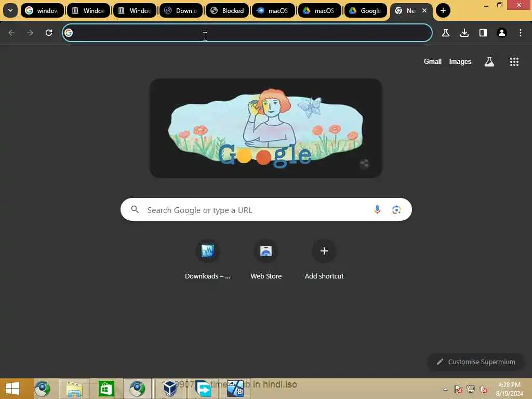532x399 pixels.
Task: Open the 'Downloads –' shortcut tile
Action: (x=208, y=260)
